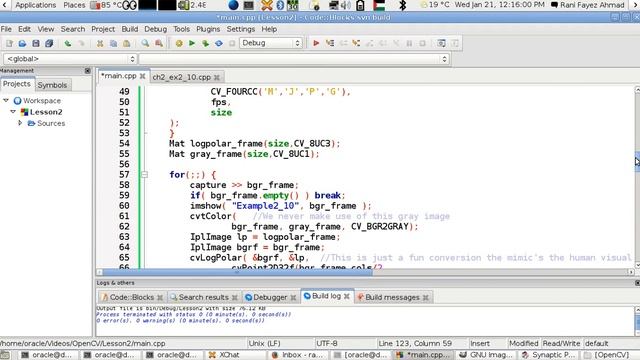
Task: Switch to the Symbols tab
Action: 52,85
